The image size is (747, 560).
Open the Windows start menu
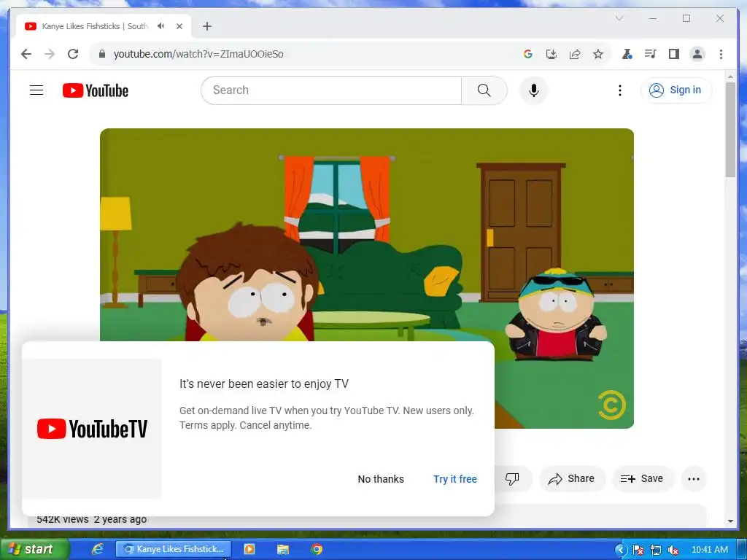[34, 549]
